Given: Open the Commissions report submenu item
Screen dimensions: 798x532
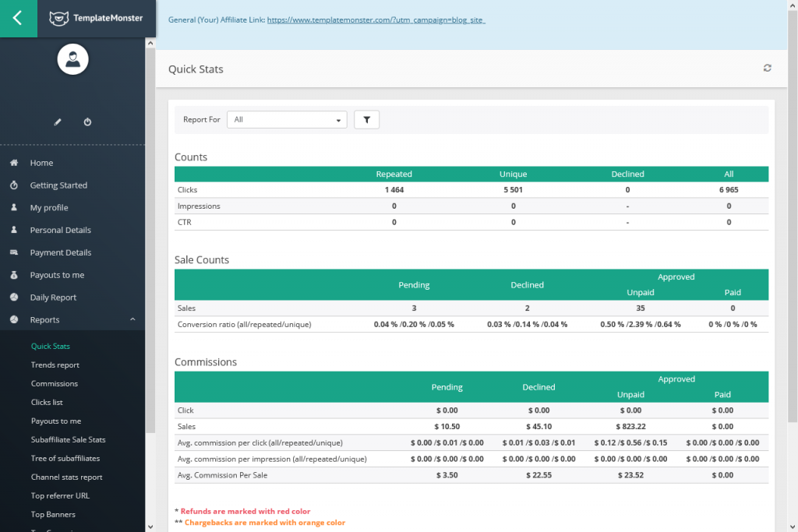Looking at the screenshot, I should click(x=55, y=383).
